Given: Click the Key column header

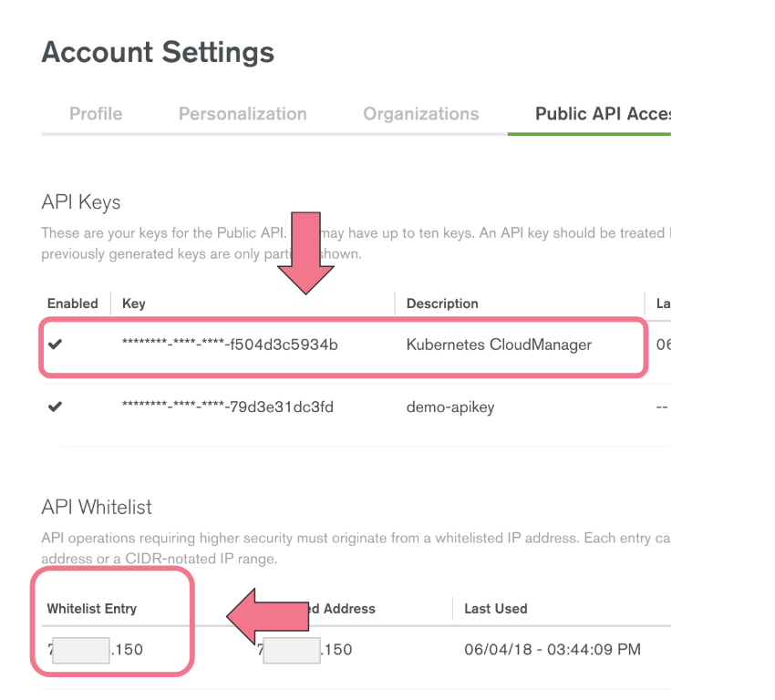Looking at the screenshot, I should pyautogui.click(x=134, y=304).
